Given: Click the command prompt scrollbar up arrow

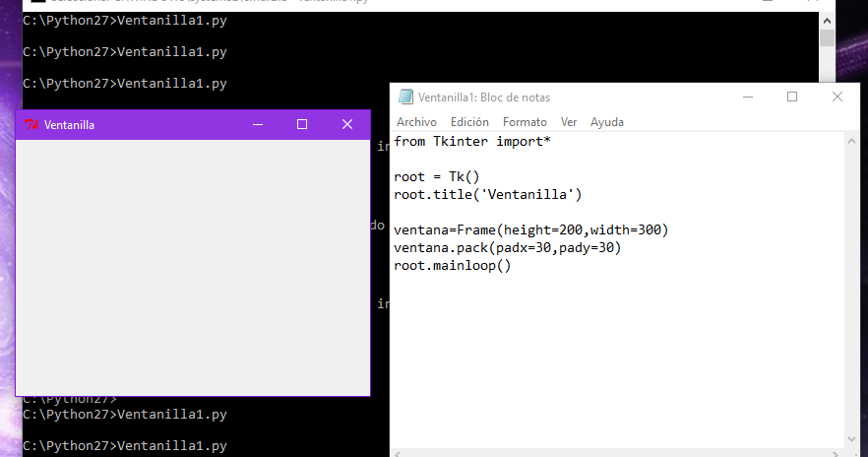Looking at the screenshot, I should click(x=827, y=21).
